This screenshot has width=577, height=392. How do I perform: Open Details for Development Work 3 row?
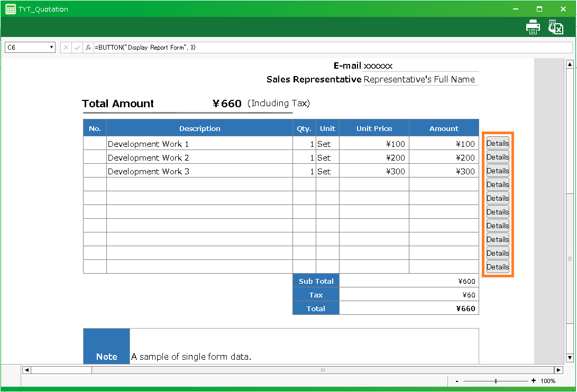click(x=498, y=171)
